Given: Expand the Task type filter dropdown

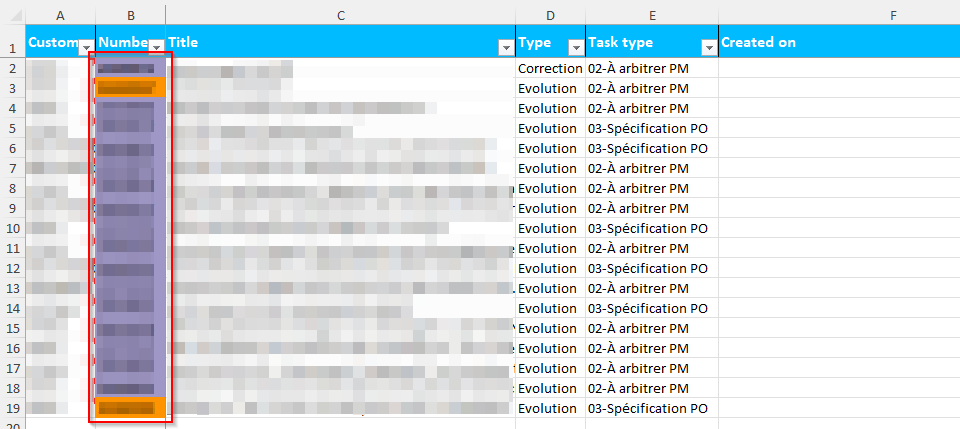Looking at the screenshot, I should pyautogui.click(x=708, y=48).
